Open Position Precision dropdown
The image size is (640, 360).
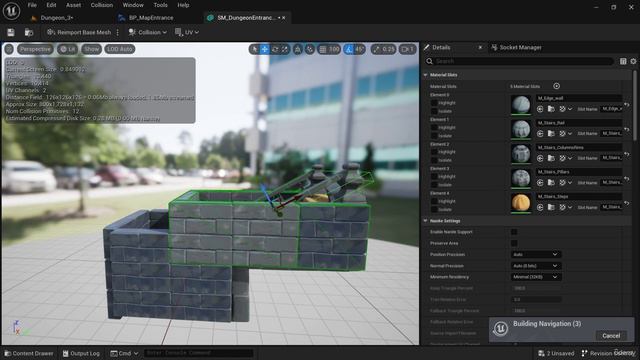536,254
